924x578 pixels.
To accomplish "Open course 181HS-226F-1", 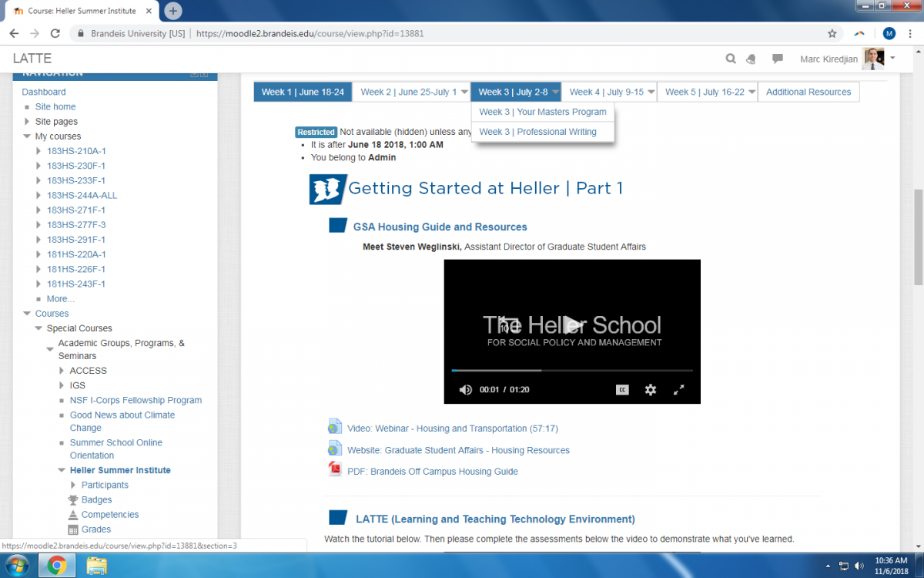I will click(76, 269).
